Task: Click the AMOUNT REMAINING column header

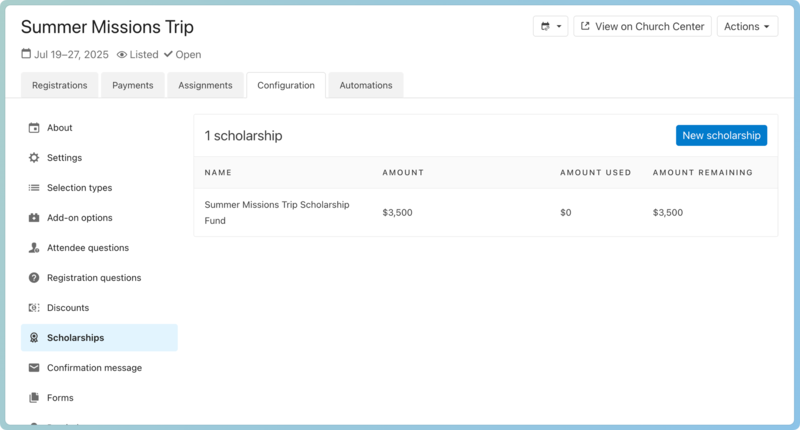Action: [x=703, y=172]
